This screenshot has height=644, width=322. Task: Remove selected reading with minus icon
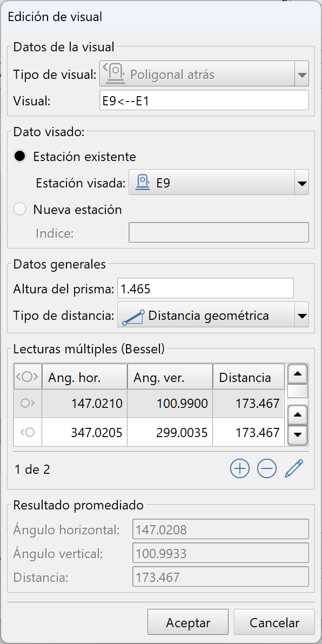[x=267, y=468]
